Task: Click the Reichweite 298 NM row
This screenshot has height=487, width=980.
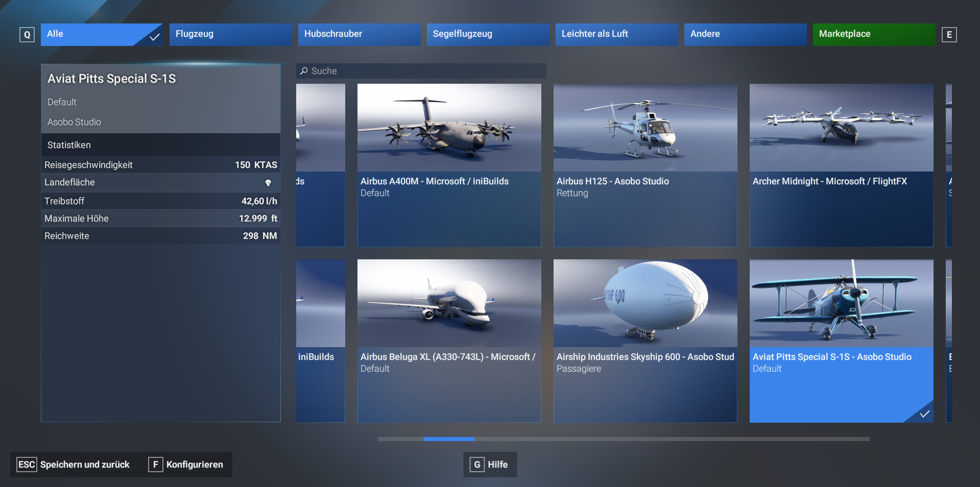Action: click(x=161, y=236)
